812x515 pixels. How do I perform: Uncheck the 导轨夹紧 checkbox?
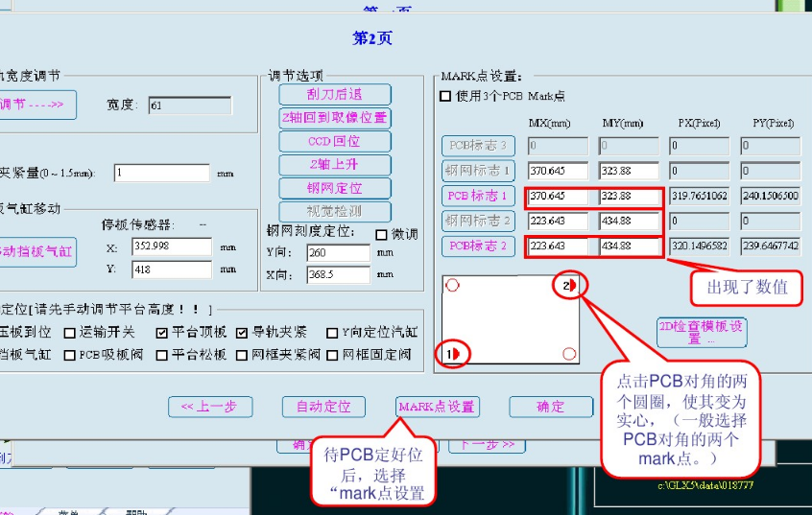(x=243, y=333)
